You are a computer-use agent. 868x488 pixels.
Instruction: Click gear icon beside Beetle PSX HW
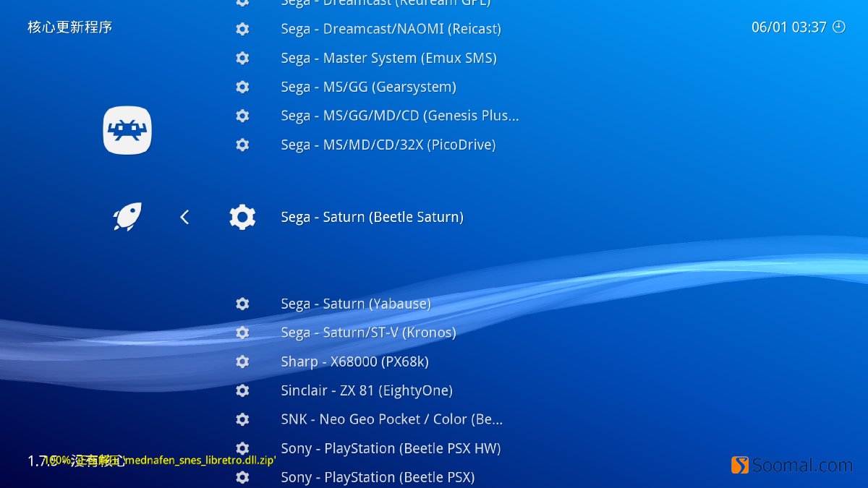[242, 448]
